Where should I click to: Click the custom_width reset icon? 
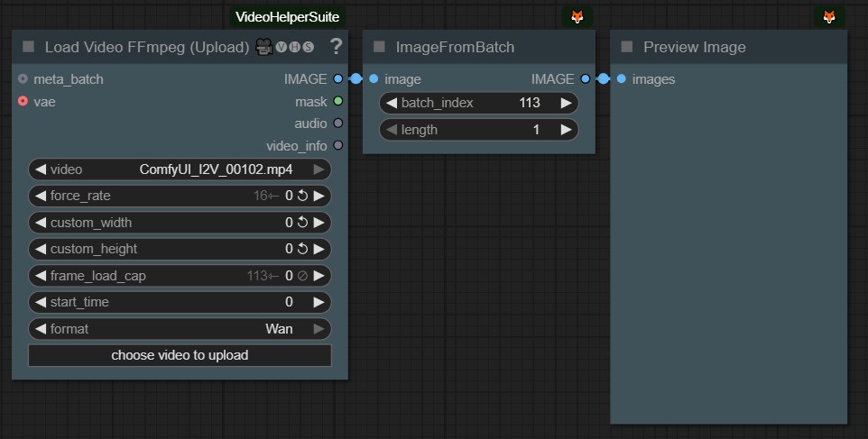coord(302,223)
